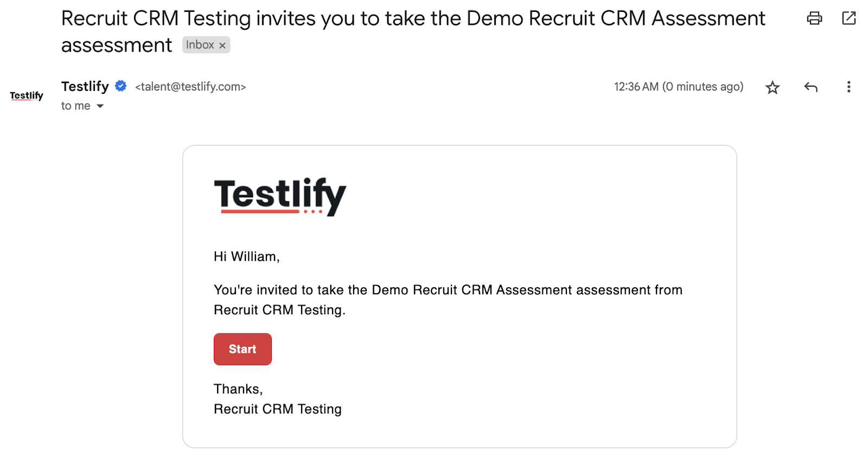Click the email subject heading

click(x=413, y=31)
